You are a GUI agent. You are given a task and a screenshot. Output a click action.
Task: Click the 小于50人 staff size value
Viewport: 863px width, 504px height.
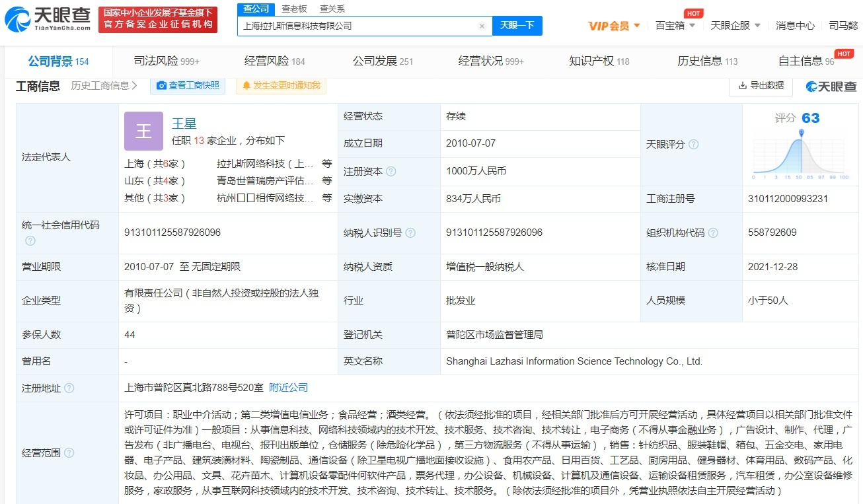(768, 300)
